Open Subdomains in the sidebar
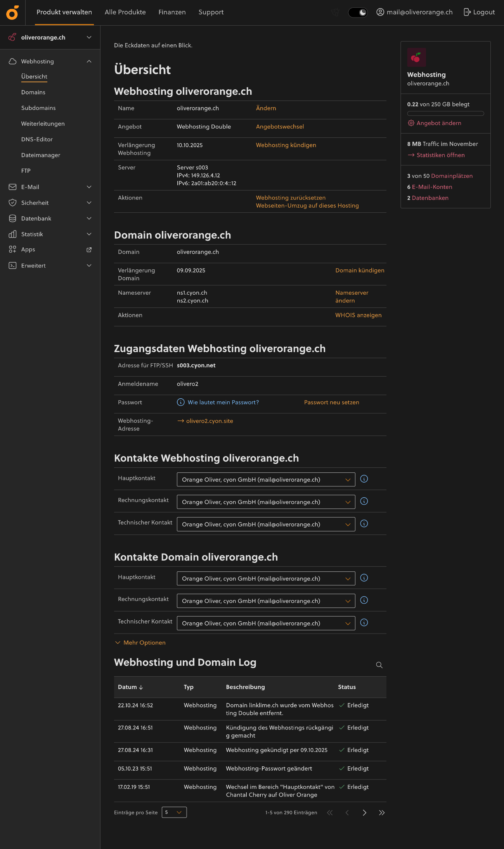Viewport: 504px width, 849px height. 38,108
